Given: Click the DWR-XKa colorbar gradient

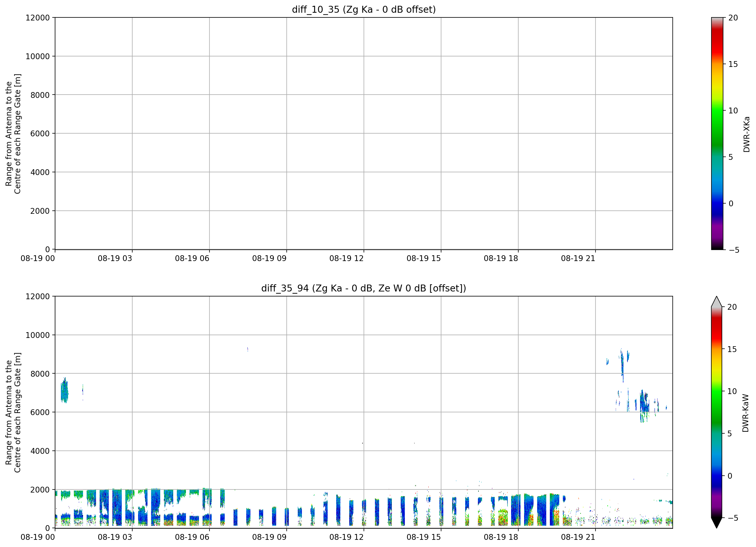Looking at the screenshot, I should (717, 133).
